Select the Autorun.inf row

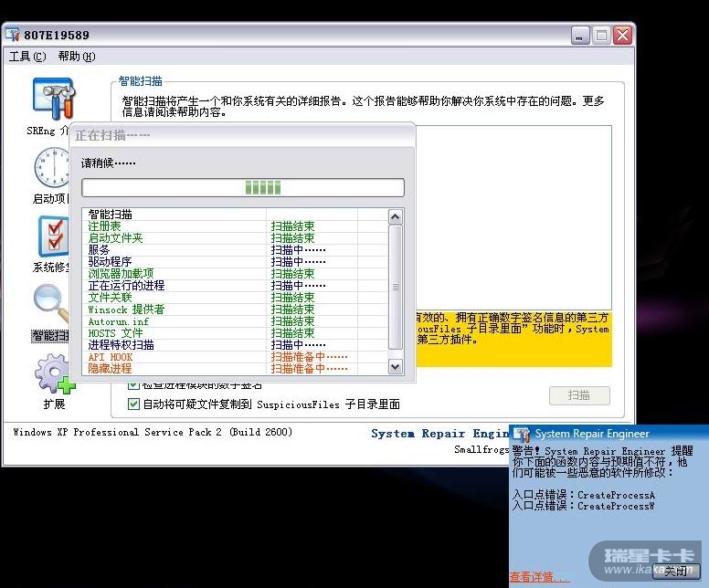point(235,321)
